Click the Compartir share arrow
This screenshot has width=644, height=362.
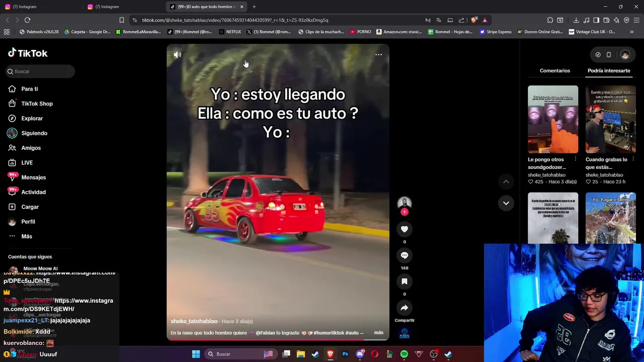[405, 308]
